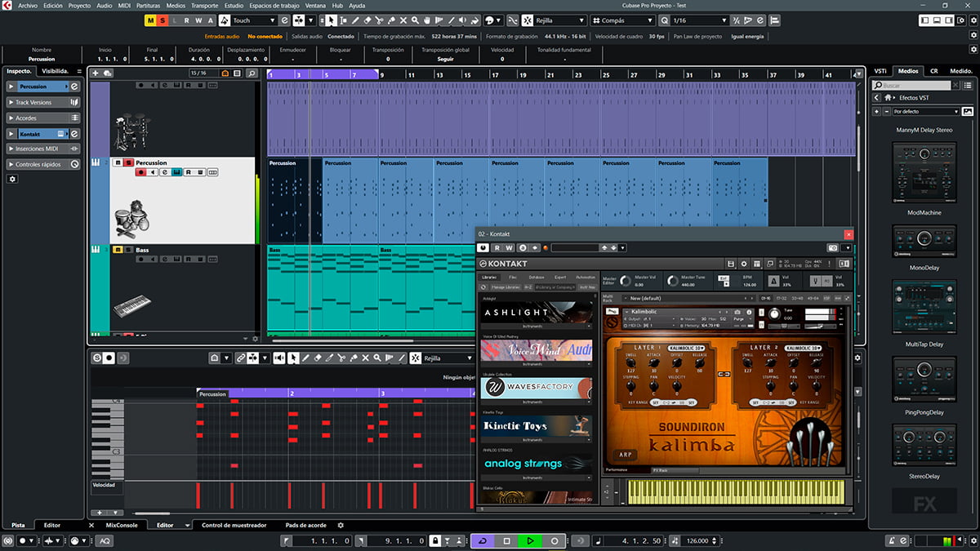Click the ARP button on Kalimba
Viewport: 980px width, 551px height.
624,455
